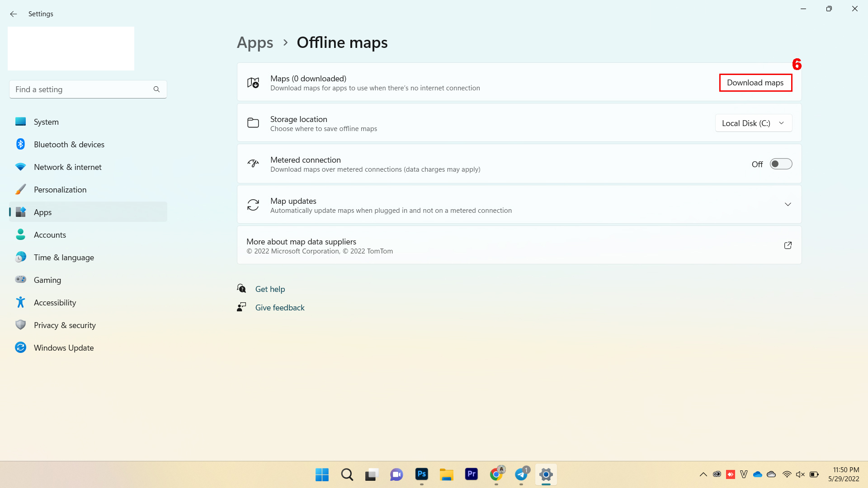The height and width of the screenshot is (488, 868).
Task: Expand Map updates section
Action: pos(788,204)
